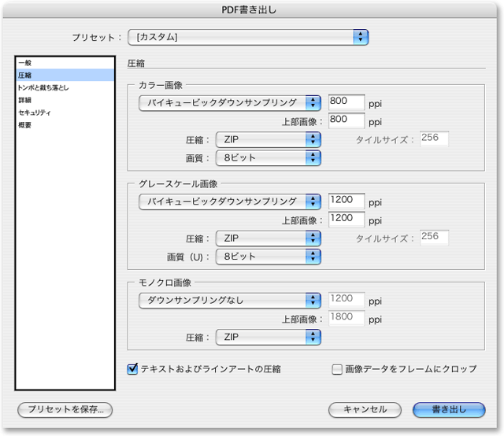Open the カラー画像 downsampling method dropdown
Viewport: 504px width, 436px height.
pyautogui.click(x=230, y=103)
